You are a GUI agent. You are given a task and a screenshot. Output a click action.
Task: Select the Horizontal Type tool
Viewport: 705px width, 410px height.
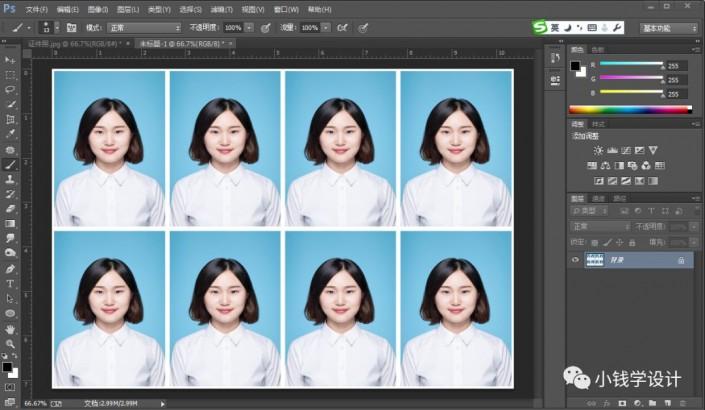coord(10,283)
